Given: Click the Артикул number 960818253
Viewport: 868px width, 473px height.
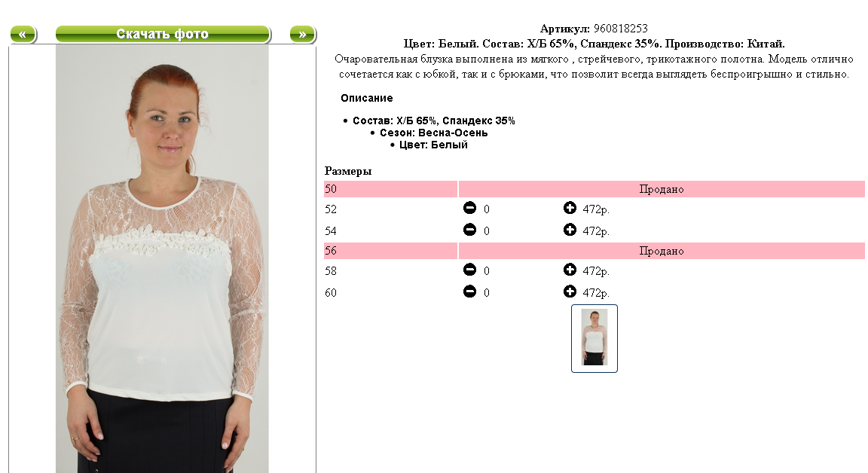Looking at the screenshot, I should point(621,29).
